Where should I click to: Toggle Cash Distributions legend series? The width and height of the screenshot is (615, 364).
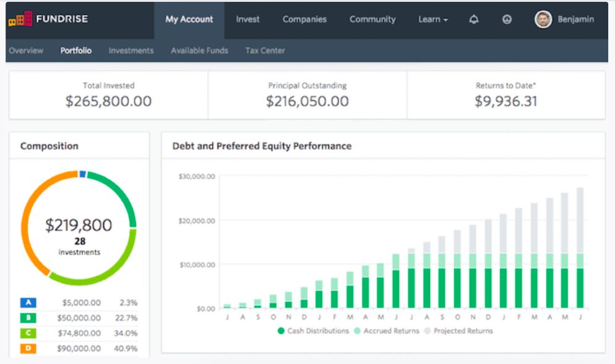313,331
